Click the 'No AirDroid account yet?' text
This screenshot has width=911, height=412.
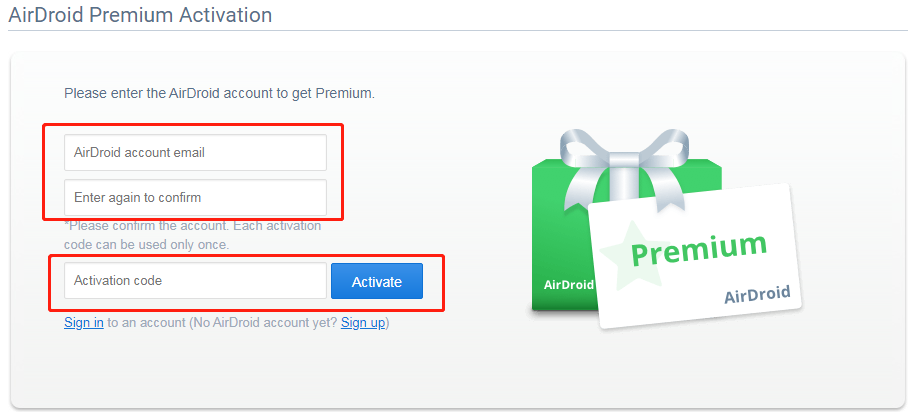[x=263, y=323]
